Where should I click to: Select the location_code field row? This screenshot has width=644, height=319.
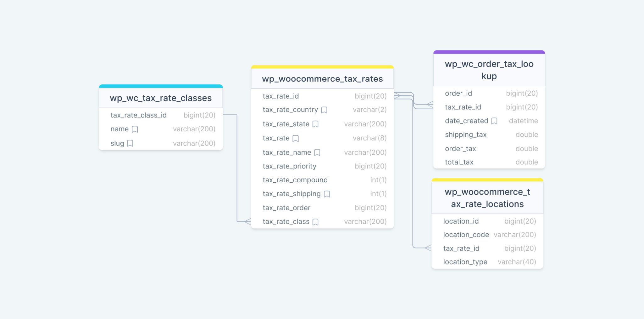pos(466,235)
